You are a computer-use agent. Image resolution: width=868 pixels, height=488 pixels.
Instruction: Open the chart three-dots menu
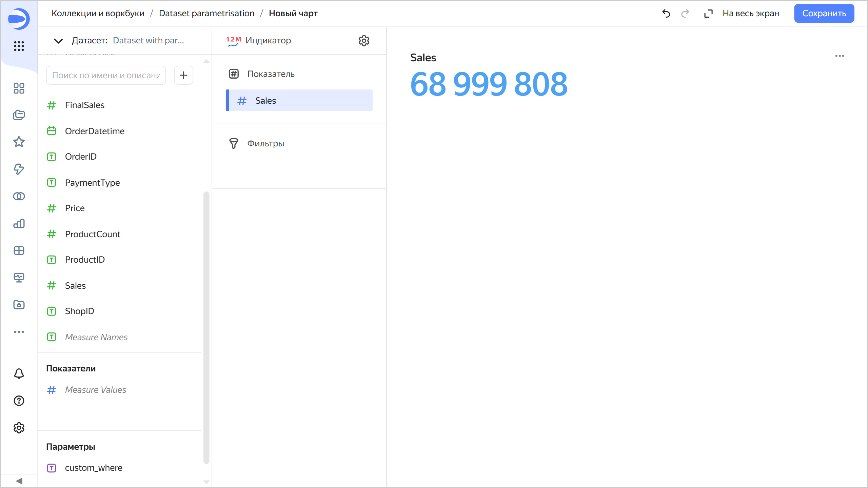tap(840, 56)
